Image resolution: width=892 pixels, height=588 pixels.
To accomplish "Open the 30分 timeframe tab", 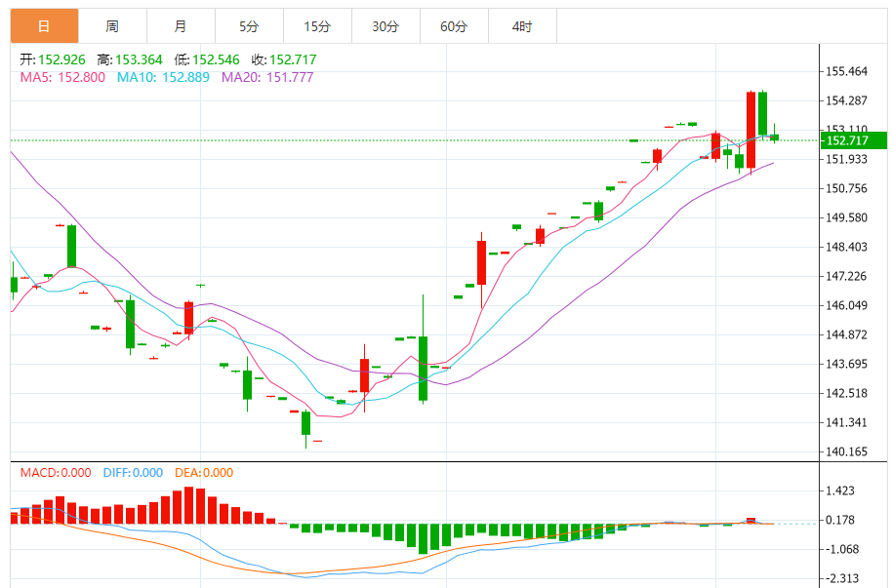I will (385, 26).
